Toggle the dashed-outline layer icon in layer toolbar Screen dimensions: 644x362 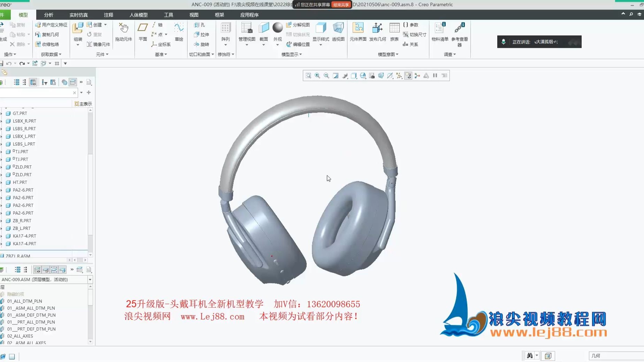click(54, 270)
